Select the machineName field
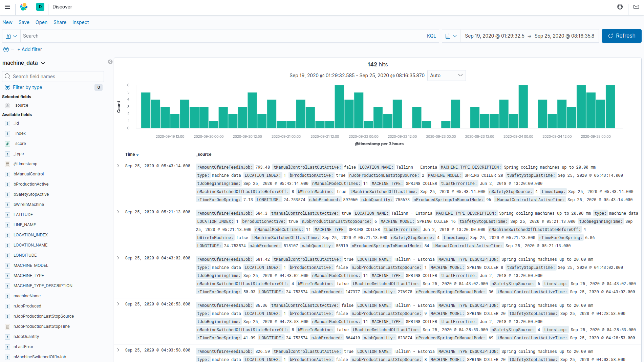This screenshot has width=644, height=362. (x=27, y=296)
